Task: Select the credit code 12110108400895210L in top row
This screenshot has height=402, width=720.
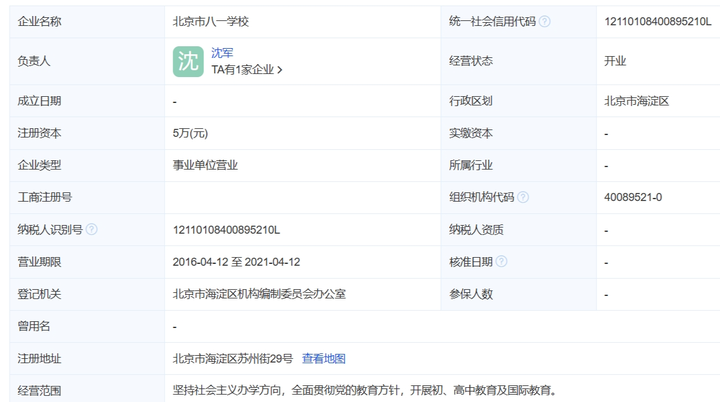Action: tap(658, 22)
